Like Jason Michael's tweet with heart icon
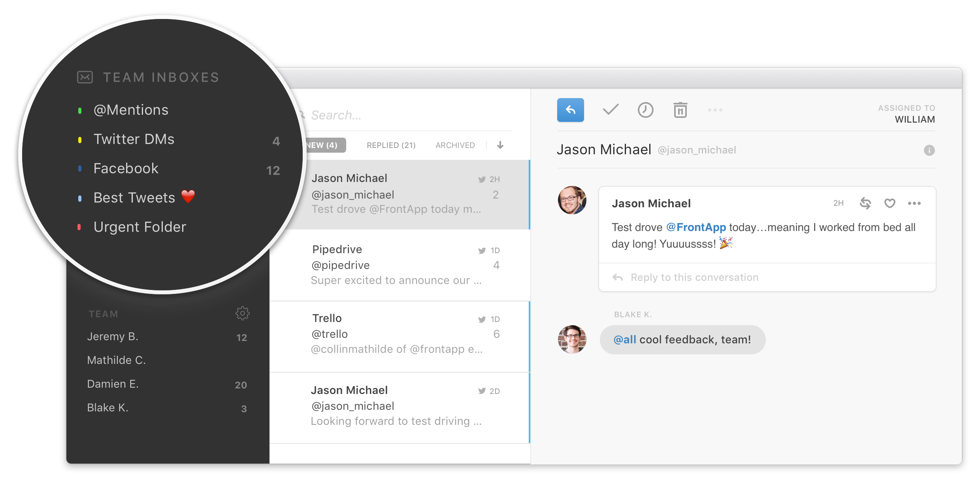Viewport: 980px width, 481px height. (890, 203)
